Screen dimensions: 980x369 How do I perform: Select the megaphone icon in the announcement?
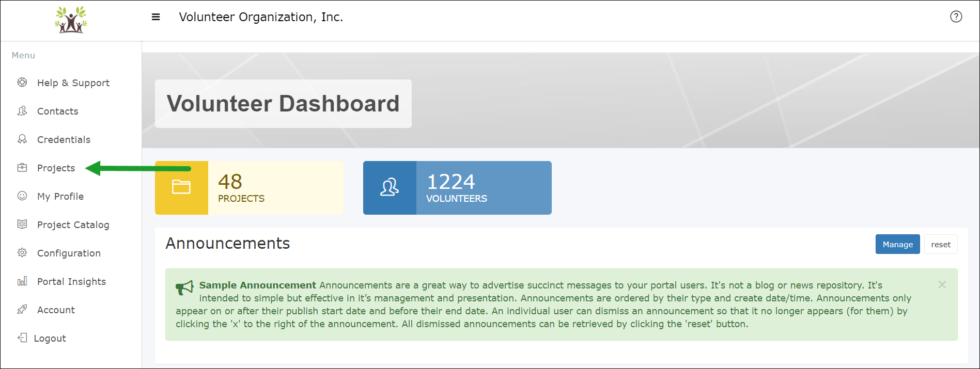pyautogui.click(x=184, y=287)
